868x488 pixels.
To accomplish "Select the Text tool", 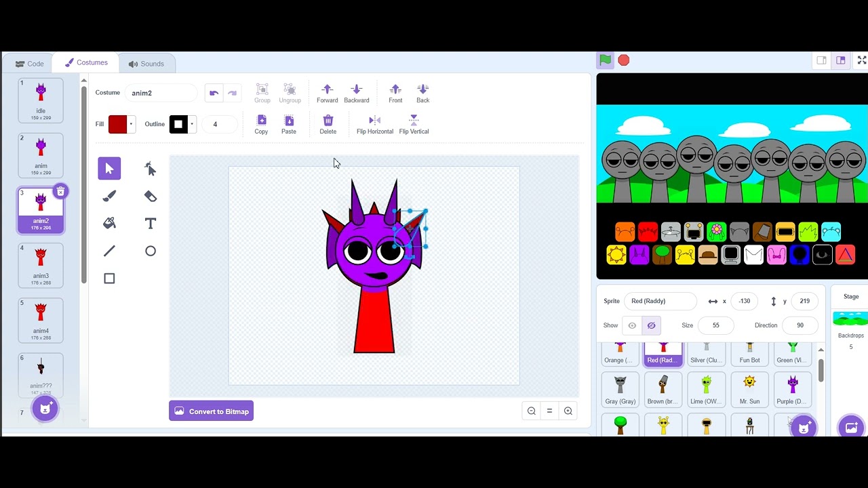I will [x=151, y=224].
